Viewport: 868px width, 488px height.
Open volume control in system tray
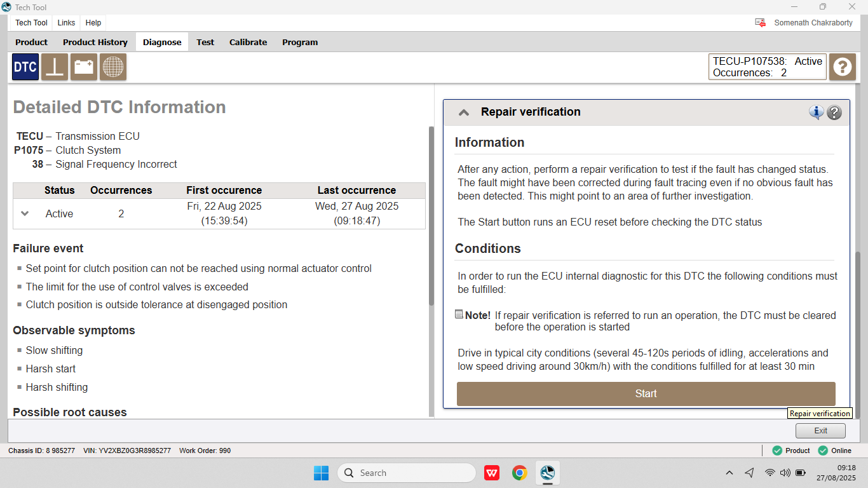tap(785, 473)
